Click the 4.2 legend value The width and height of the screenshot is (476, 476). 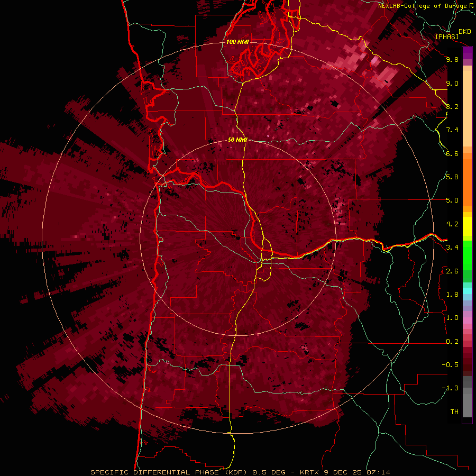[452, 224]
